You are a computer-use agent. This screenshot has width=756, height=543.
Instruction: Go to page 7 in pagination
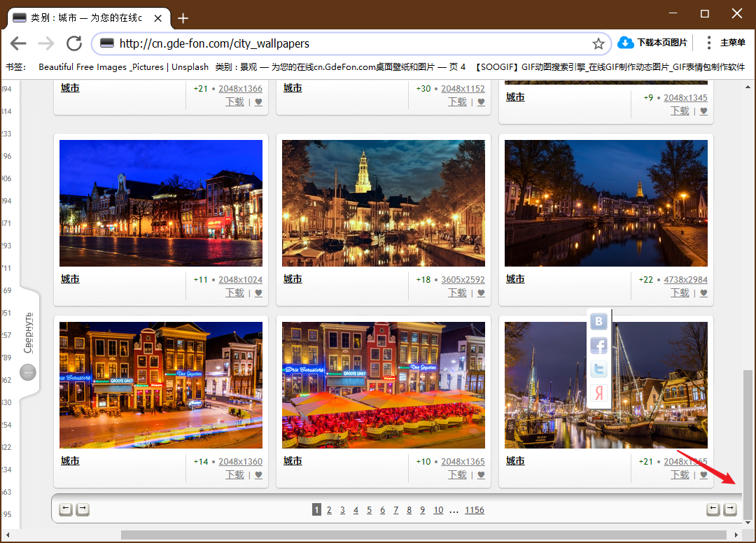[x=395, y=509]
